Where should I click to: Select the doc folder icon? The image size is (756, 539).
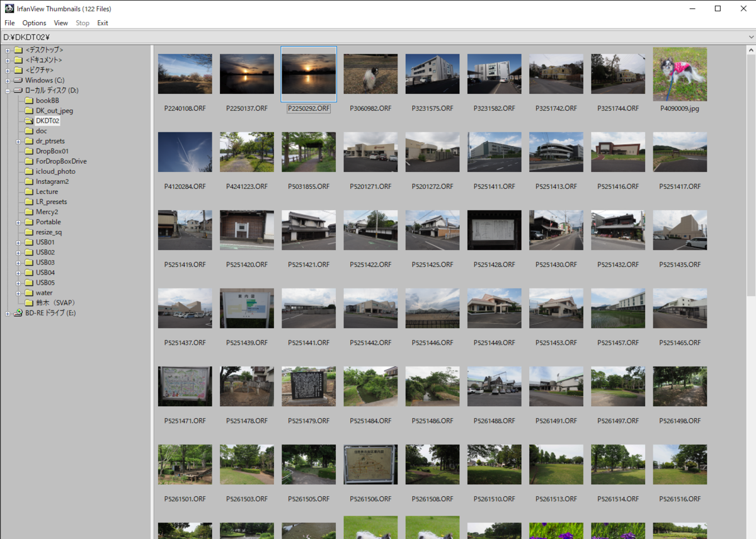tap(29, 131)
